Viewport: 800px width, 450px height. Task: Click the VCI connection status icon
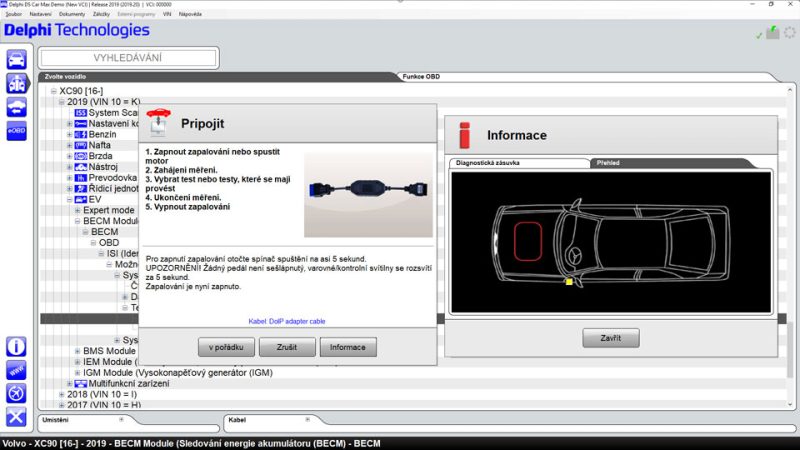pyautogui.click(x=772, y=33)
